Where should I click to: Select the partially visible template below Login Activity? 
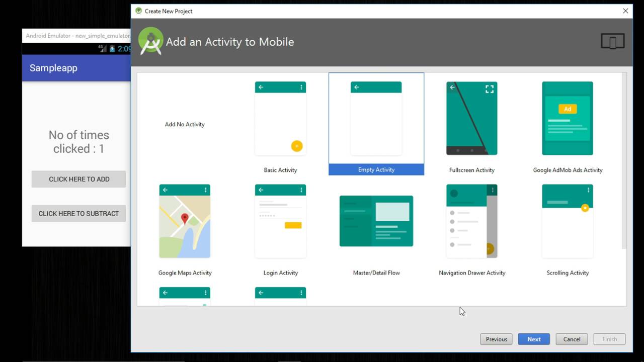pyautogui.click(x=280, y=296)
